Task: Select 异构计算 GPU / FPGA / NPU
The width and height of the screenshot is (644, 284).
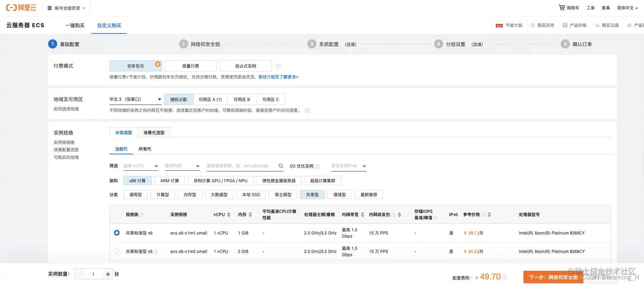Action: point(221,181)
